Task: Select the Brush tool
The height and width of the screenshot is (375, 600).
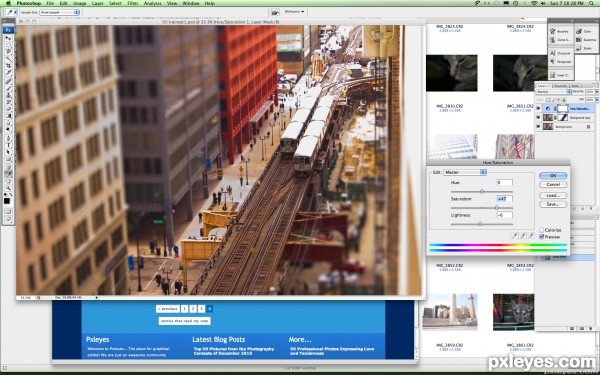Action: (8, 88)
